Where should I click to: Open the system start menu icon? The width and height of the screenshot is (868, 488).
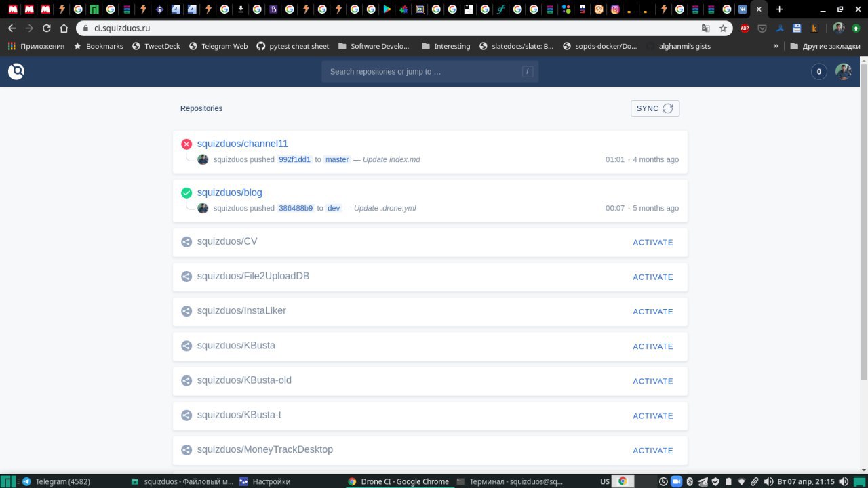(x=9, y=481)
